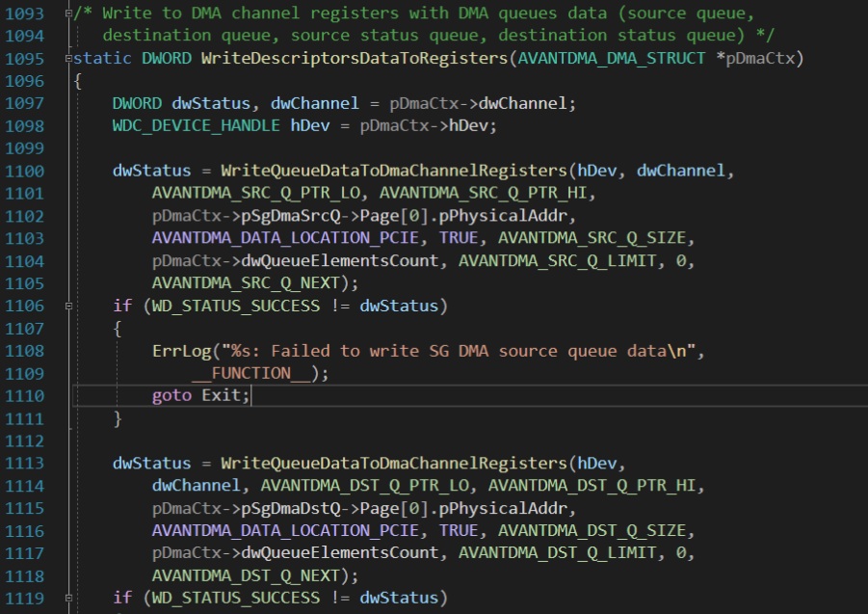Click pSgDmaSrcQ->Page[0].pPhysicalAddr on line 1102
The height and width of the screenshot is (614, 868).
(404, 216)
